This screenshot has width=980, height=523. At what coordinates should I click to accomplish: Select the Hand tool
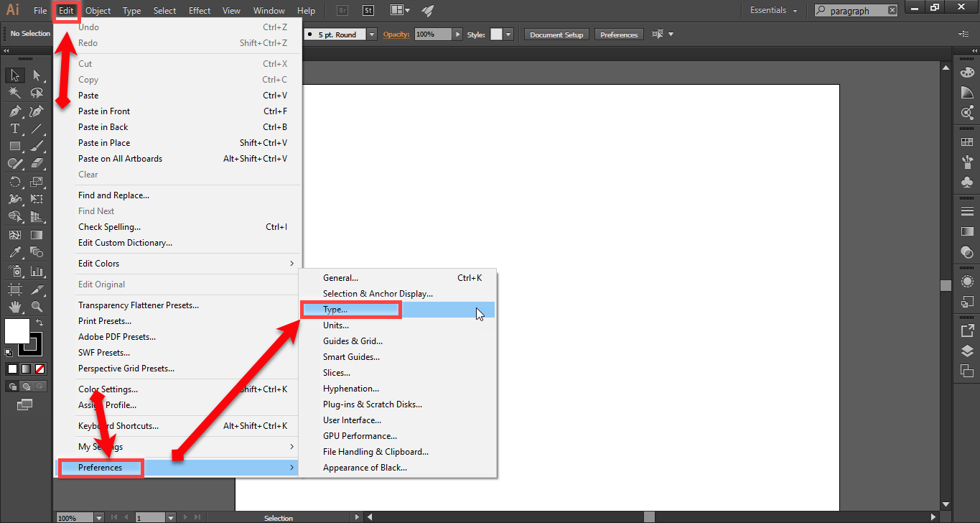14,307
